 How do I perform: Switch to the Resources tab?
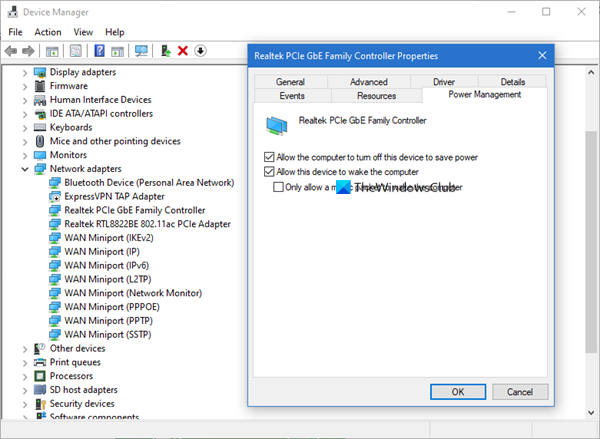click(377, 96)
